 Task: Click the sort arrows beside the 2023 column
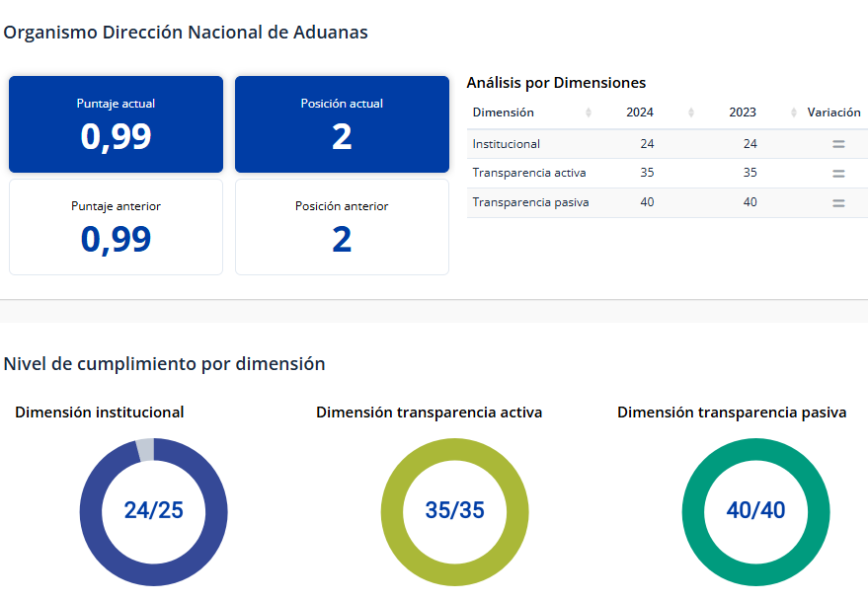tap(794, 113)
